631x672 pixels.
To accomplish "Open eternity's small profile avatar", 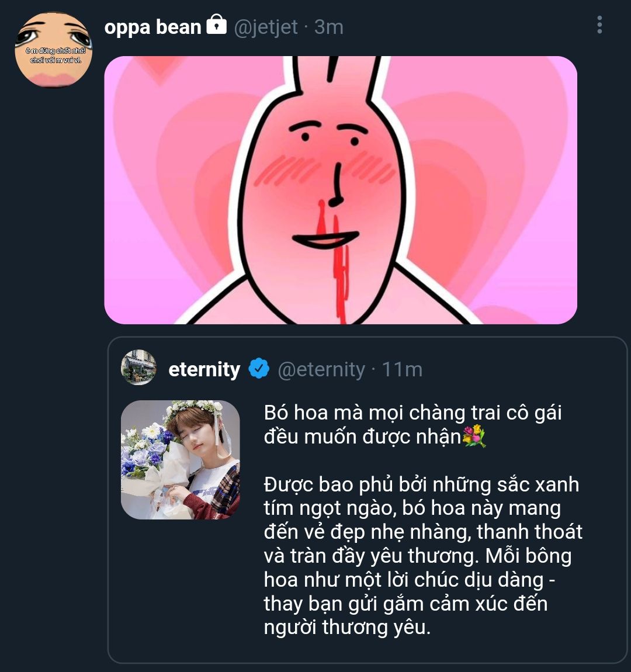I will coord(138,368).
